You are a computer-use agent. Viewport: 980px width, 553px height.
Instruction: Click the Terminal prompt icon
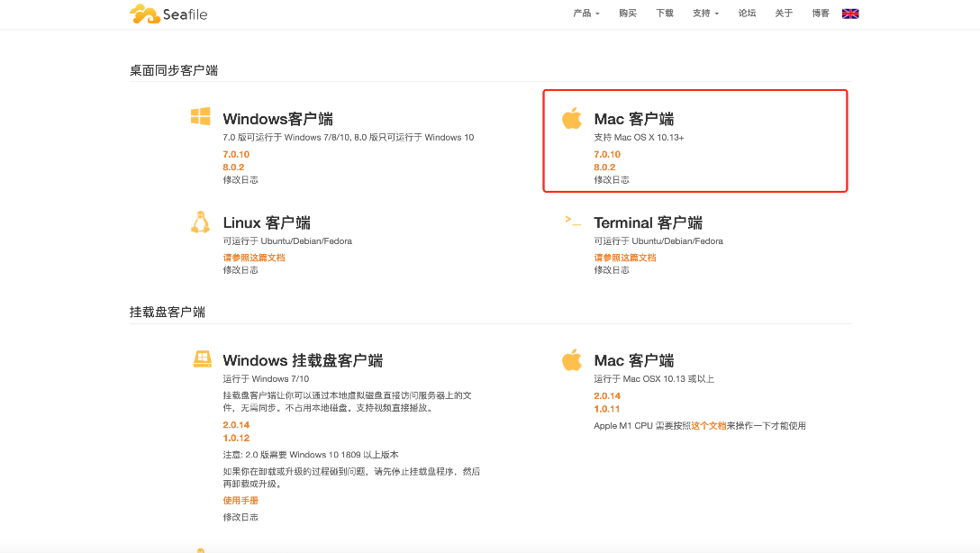tap(572, 220)
